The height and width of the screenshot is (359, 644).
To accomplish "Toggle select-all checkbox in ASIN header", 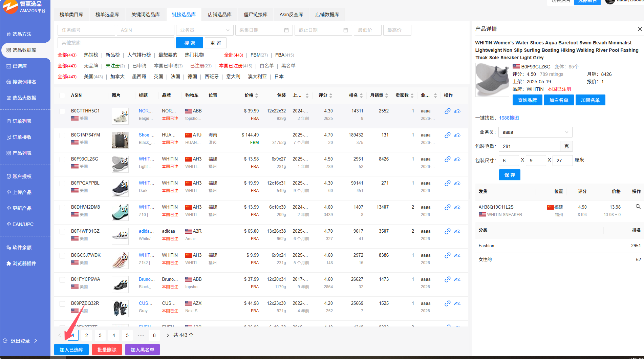I will tap(62, 96).
